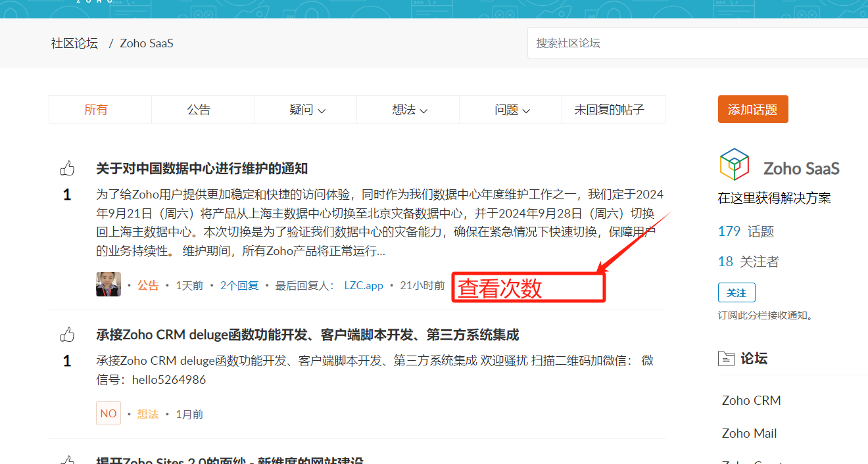This screenshot has height=464, width=868.
Task: Focus the 搜索社区论坛 search field
Action: [x=698, y=43]
